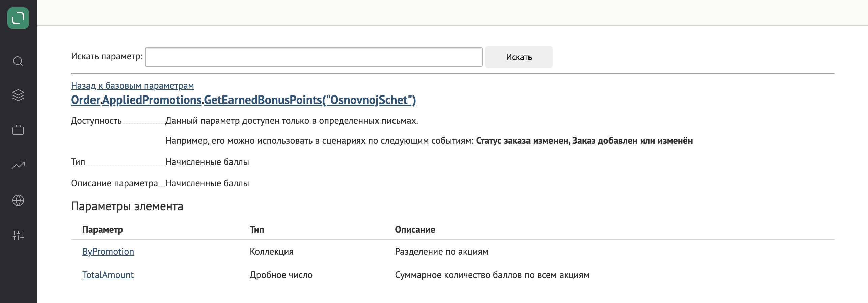Click 'Суммарное количество баллов по всем акциям'
The width and height of the screenshot is (868, 303).
(492, 275)
